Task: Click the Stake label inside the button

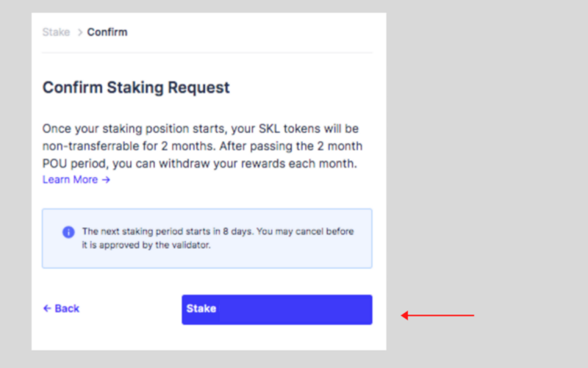Action: tap(201, 309)
